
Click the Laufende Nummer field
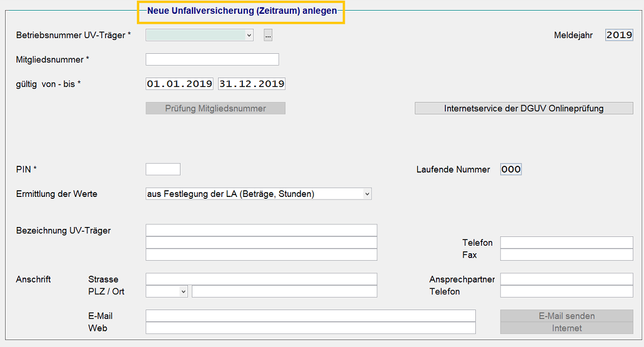510,169
